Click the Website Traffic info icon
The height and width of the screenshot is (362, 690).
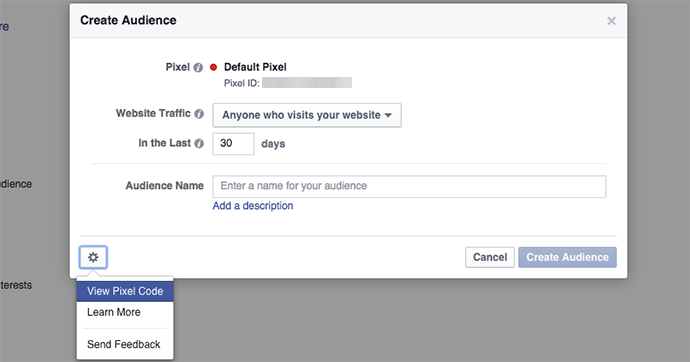click(x=199, y=114)
